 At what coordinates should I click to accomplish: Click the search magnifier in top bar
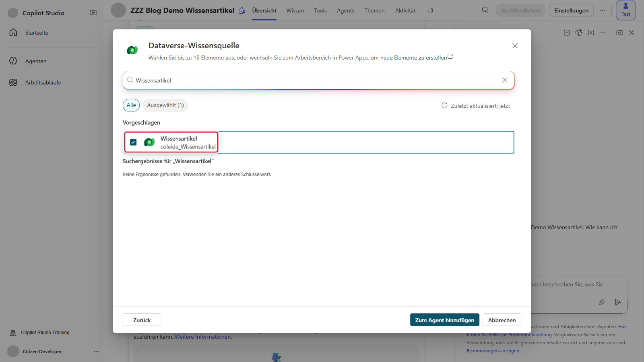pyautogui.click(x=485, y=10)
